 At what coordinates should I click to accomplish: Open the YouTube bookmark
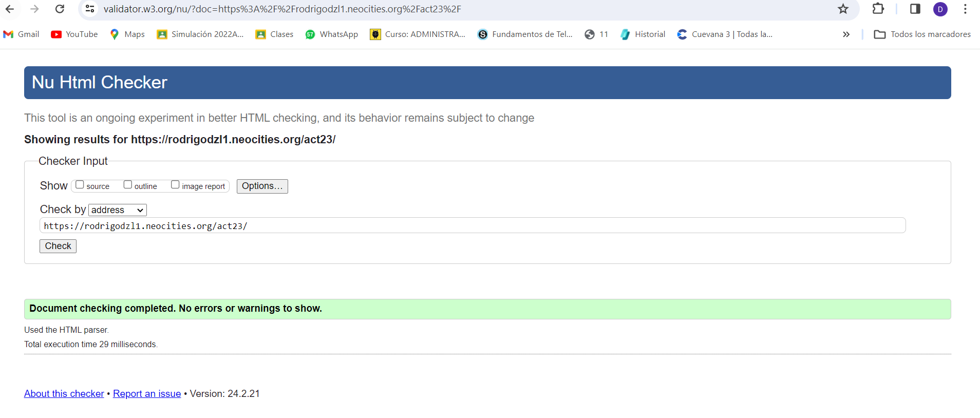[x=74, y=34]
